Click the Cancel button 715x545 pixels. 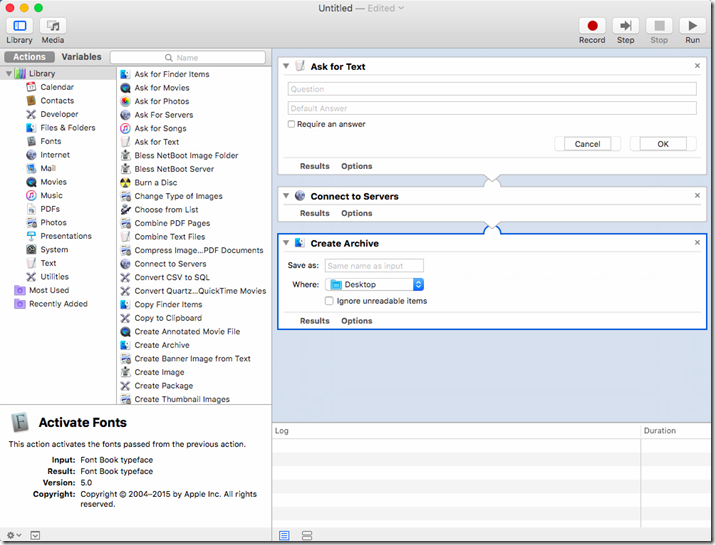point(587,144)
